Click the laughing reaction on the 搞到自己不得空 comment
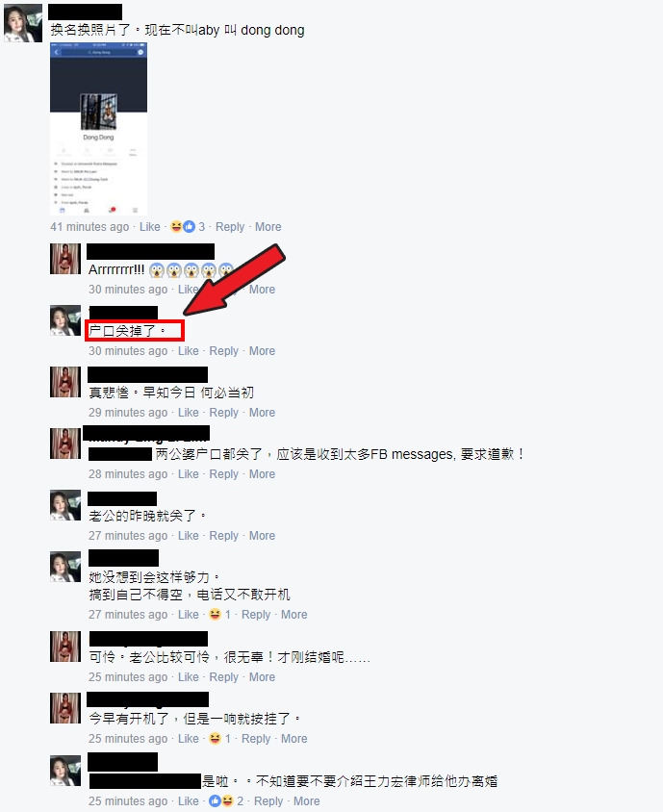The height and width of the screenshot is (812, 663). coord(215,615)
